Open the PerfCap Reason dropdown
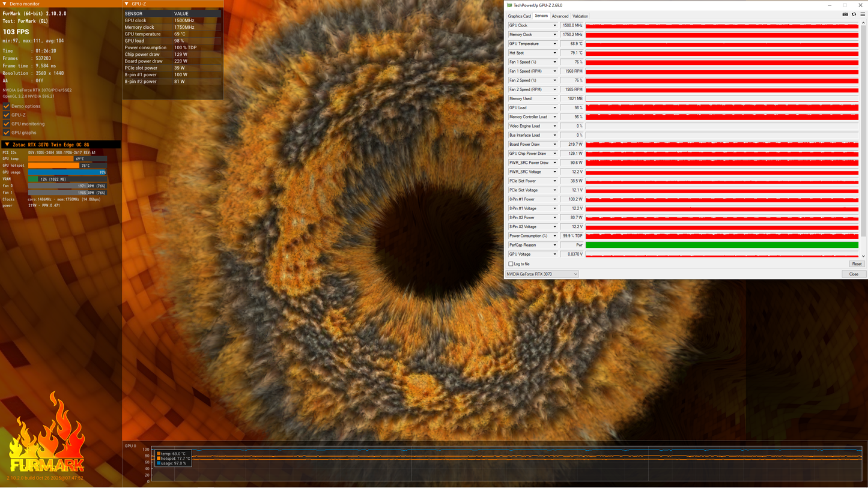This screenshot has height=488, width=868. coord(554,245)
